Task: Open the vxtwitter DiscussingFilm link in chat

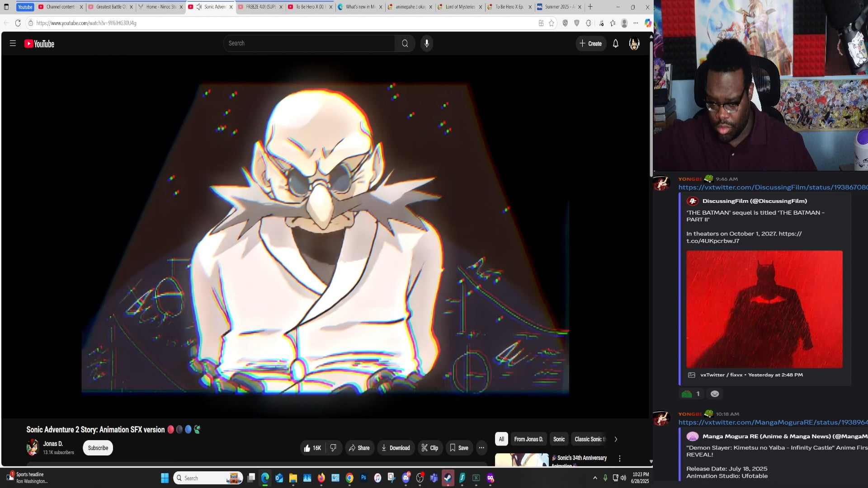Action: (x=773, y=188)
